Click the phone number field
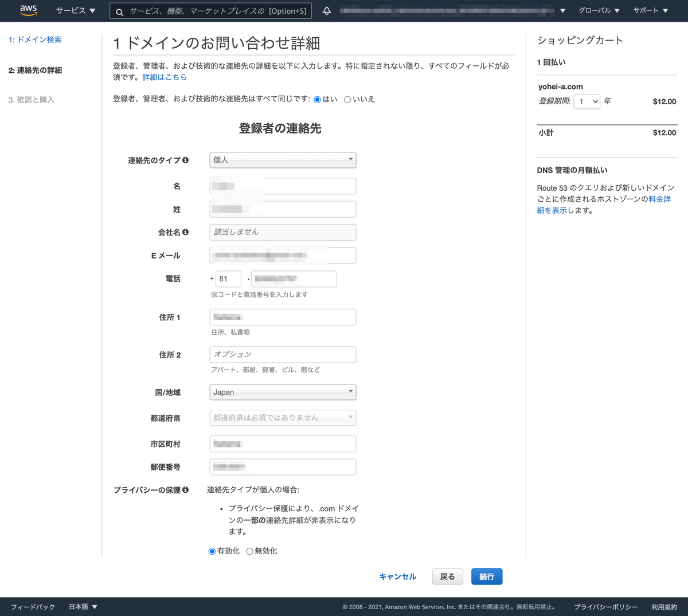 (x=294, y=278)
